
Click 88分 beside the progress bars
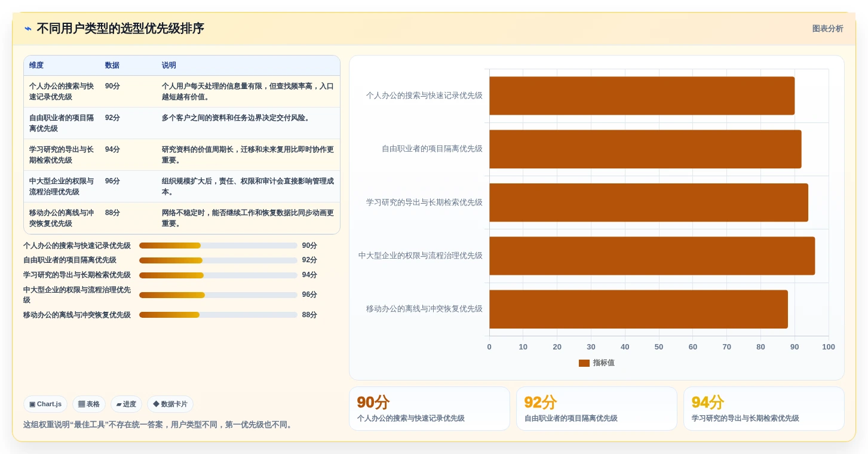click(x=309, y=315)
